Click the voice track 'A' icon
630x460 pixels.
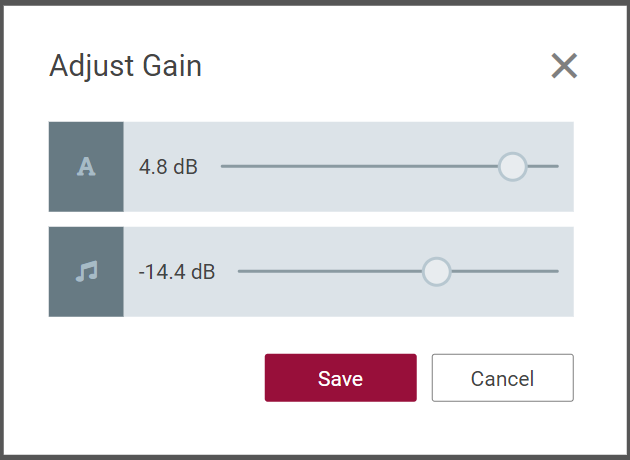86,167
